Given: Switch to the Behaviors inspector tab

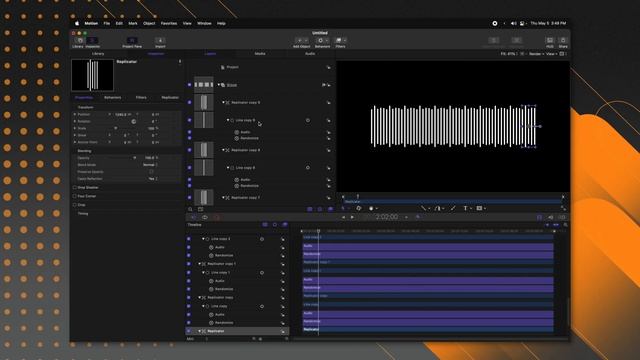Looking at the screenshot, I should (x=113, y=98).
